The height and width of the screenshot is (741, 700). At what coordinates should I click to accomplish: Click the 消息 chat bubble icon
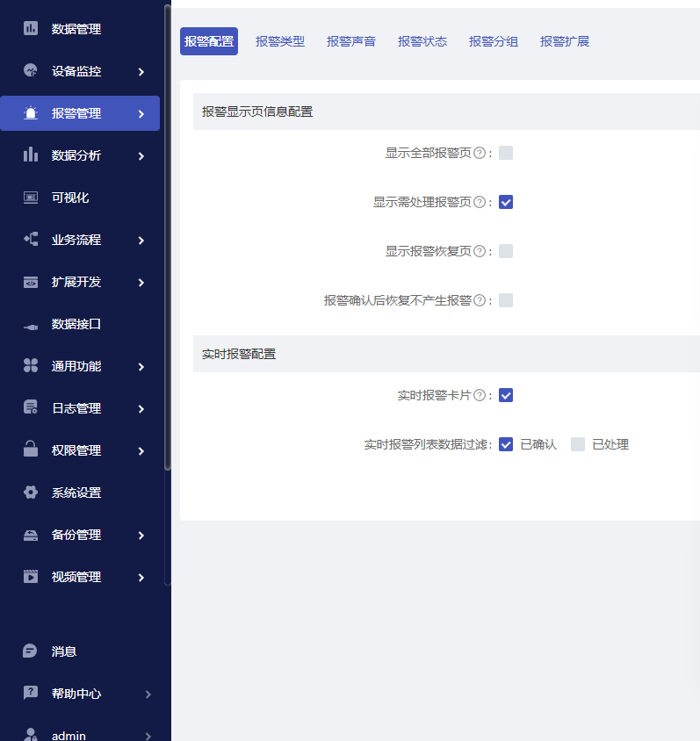(30, 651)
